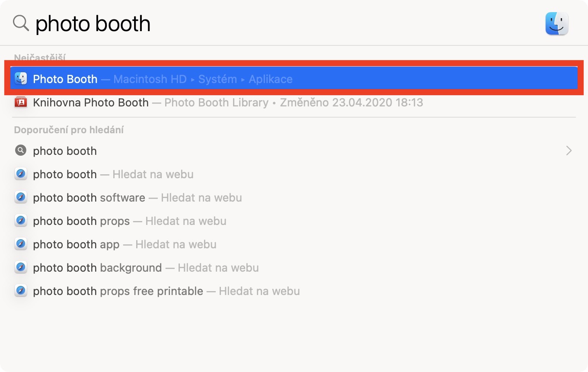This screenshot has width=588, height=372.
Task: Click the Finder icon in search bar
Action: [x=557, y=23]
